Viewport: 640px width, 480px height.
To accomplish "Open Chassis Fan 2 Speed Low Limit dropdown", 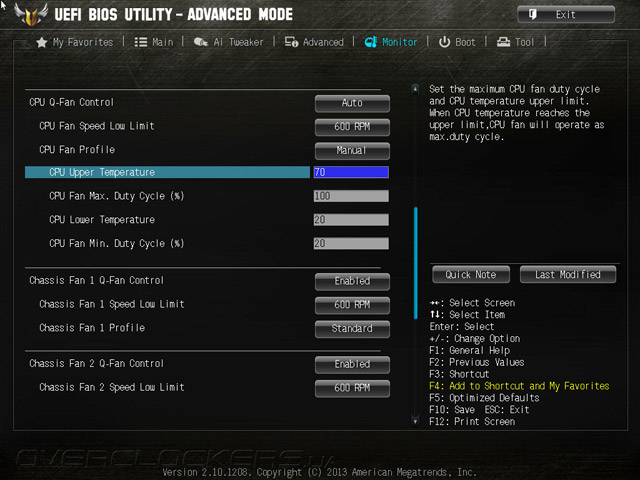I will tap(352, 388).
